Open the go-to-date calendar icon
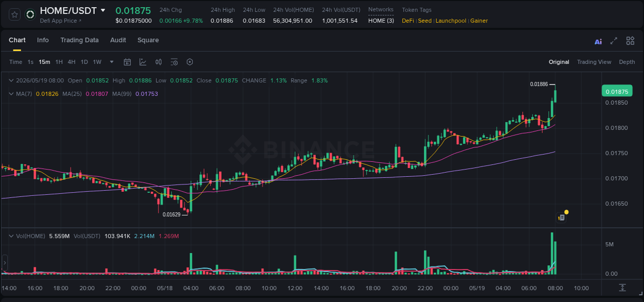This screenshot has height=302, width=644. click(127, 62)
